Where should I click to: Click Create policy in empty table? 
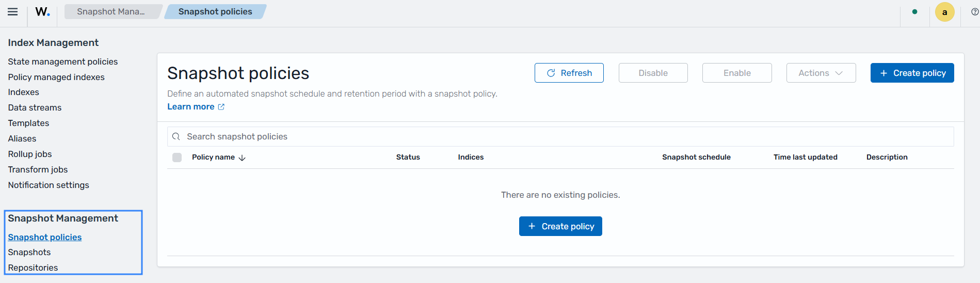coord(560,226)
